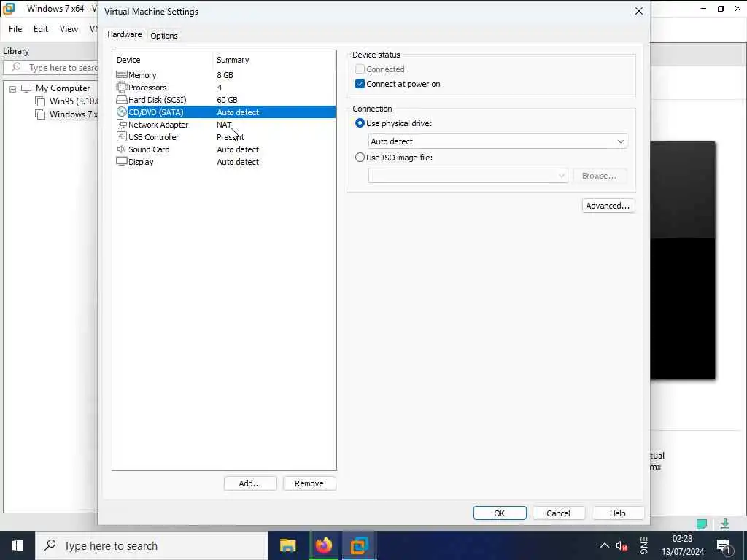Click the Add... device button

[x=250, y=483]
